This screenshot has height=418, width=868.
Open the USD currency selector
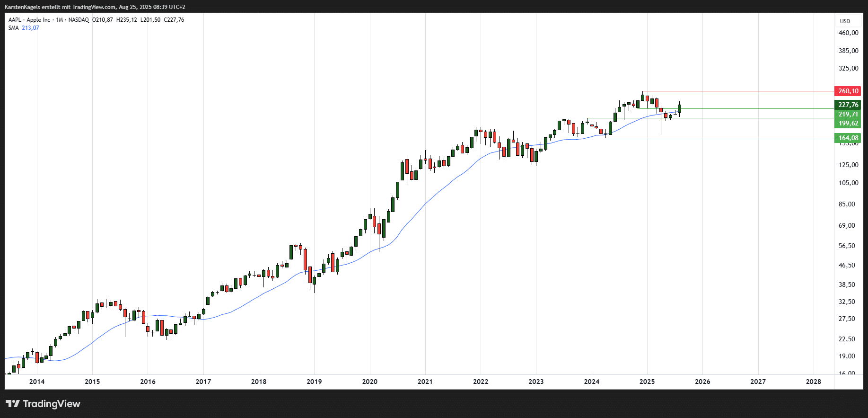[845, 21]
